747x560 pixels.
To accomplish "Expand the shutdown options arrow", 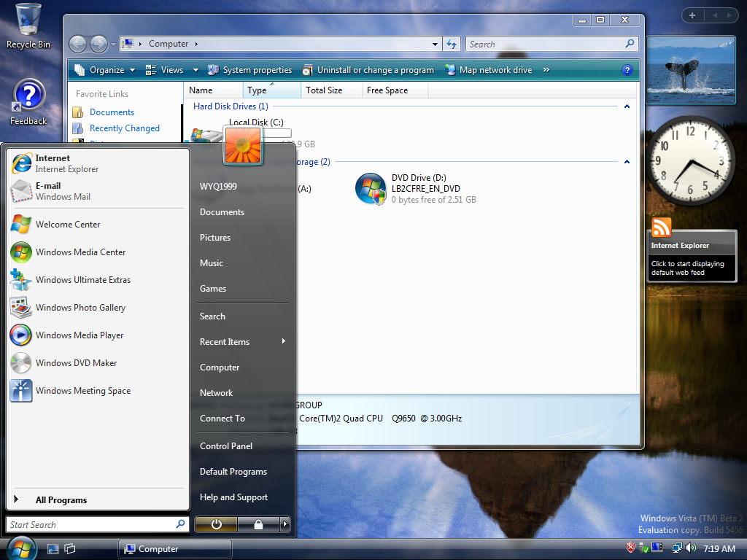I will click(285, 524).
